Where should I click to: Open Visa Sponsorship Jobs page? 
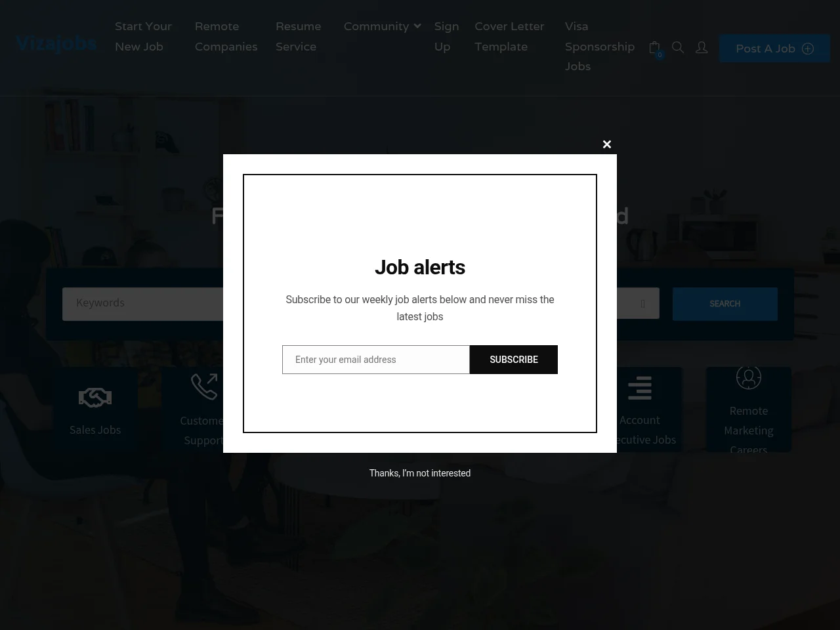[600, 47]
